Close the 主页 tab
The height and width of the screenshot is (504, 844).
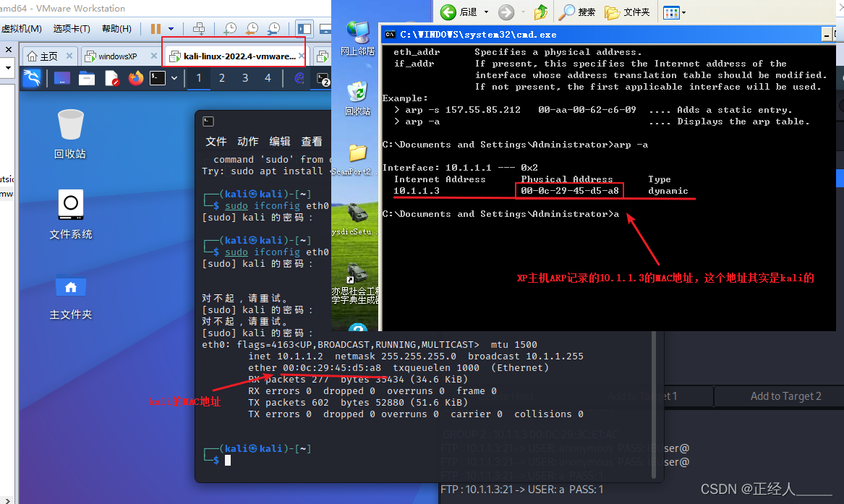(x=69, y=56)
